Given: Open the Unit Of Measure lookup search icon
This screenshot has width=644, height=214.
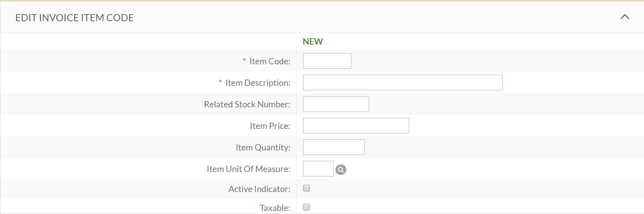Looking at the screenshot, I should pyautogui.click(x=341, y=170).
